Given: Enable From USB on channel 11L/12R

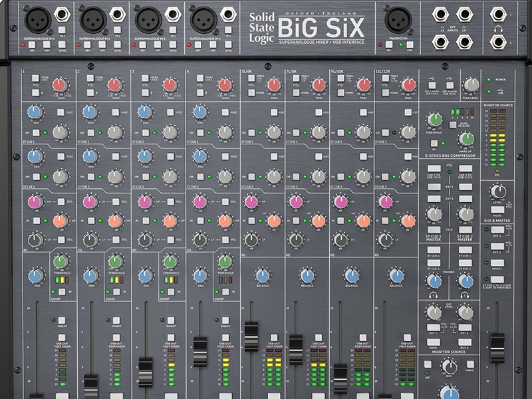Looking at the screenshot, I should (x=386, y=78).
